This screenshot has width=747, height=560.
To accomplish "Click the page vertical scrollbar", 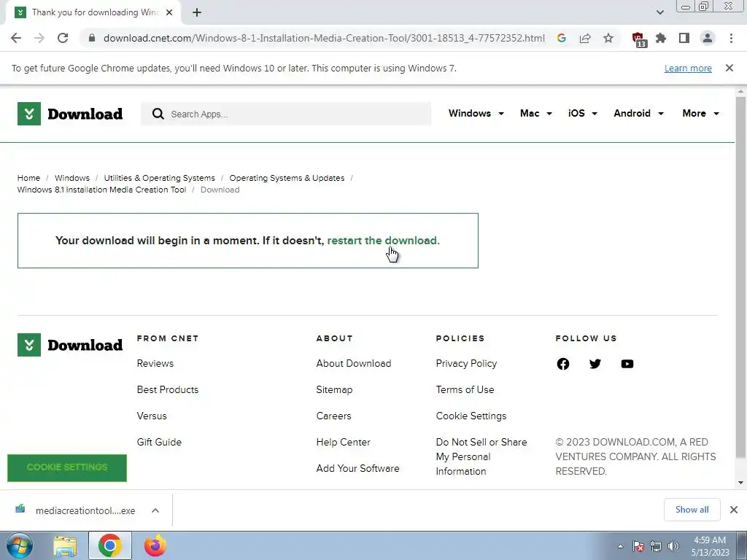I will coord(740,277).
